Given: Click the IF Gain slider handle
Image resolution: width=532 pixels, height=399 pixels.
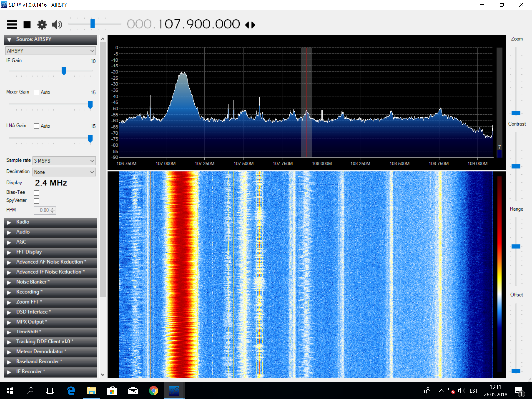Looking at the screenshot, I should [64, 71].
